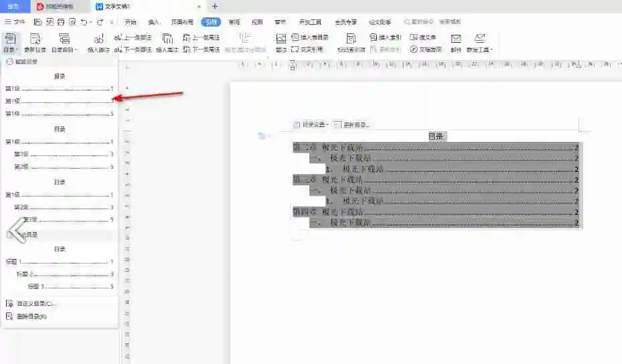Screen dimensions: 622x364
Task: Switch to the 会员专享 member tab
Action: pos(345,22)
